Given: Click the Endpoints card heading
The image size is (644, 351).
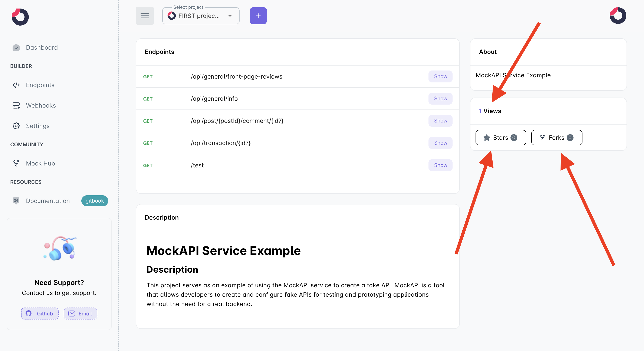Looking at the screenshot, I should point(160,52).
